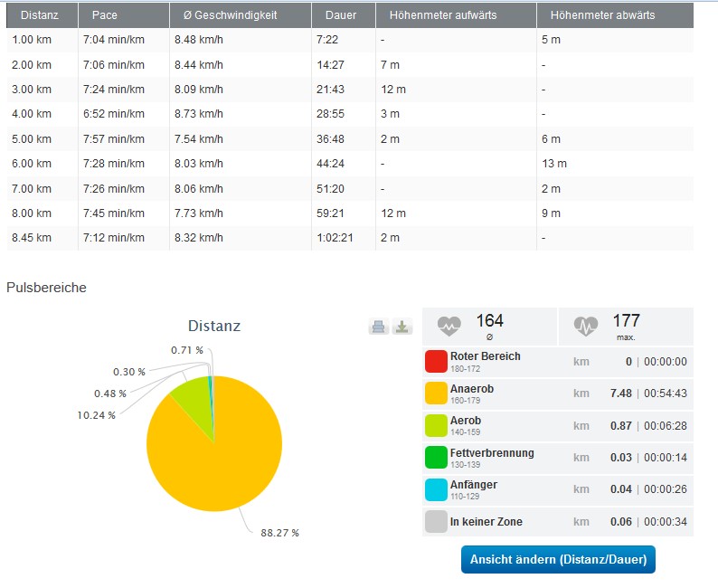Click the green Fettverbrennung zone swatch
The height and width of the screenshot is (588, 718).
pos(436,458)
